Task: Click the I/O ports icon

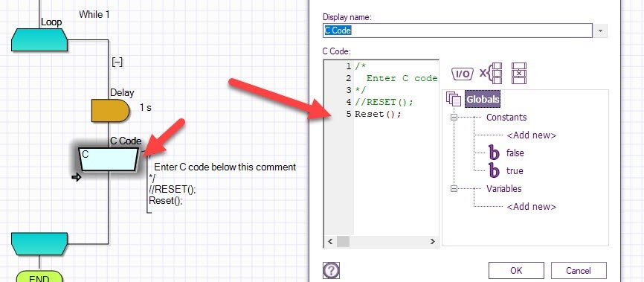Action: [463, 74]
